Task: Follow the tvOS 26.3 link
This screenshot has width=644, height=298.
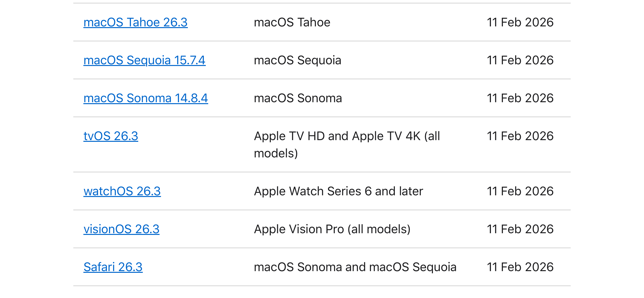Action: pos(110,136)
